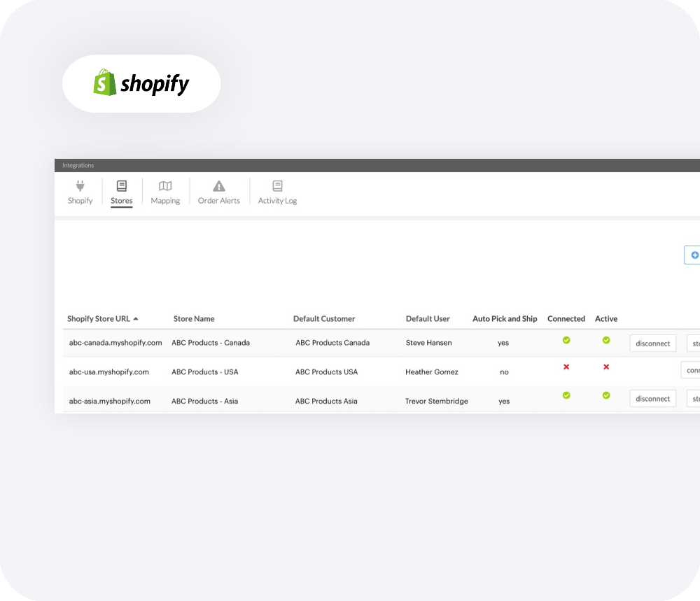Disconnect the abc-asia store
The width and height of the screenshot is (700, 601).
click(x=652, y=398)
